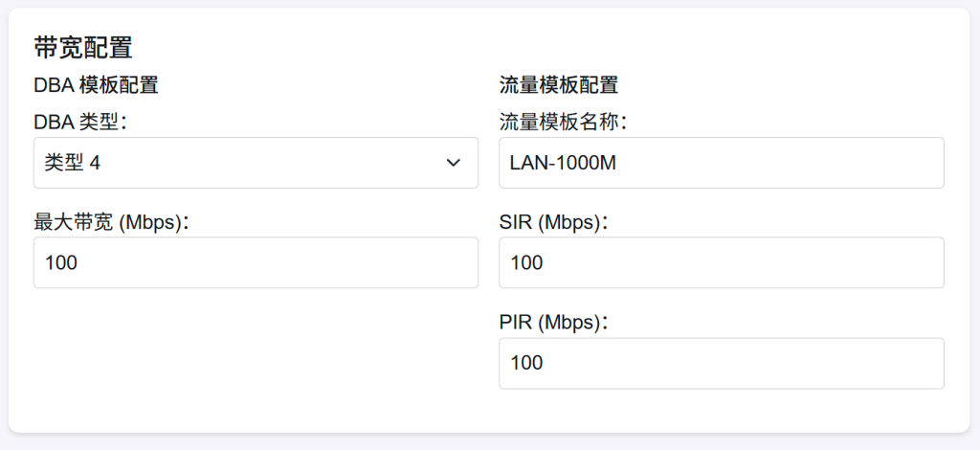
Task: Click the DBA 模板配置 section title
Action: tap(96, 84)
